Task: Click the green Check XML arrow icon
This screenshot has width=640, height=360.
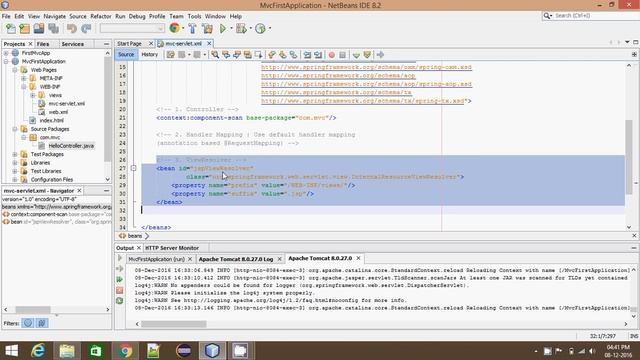Action: click(356, 55)
